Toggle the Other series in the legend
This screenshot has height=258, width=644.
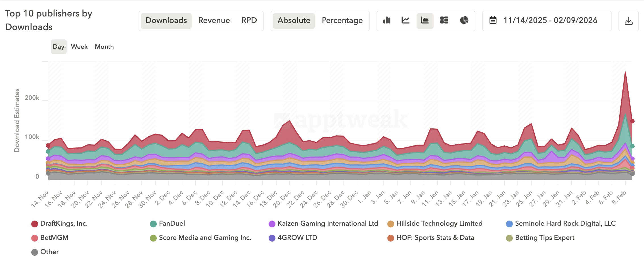tap(35, 252)
